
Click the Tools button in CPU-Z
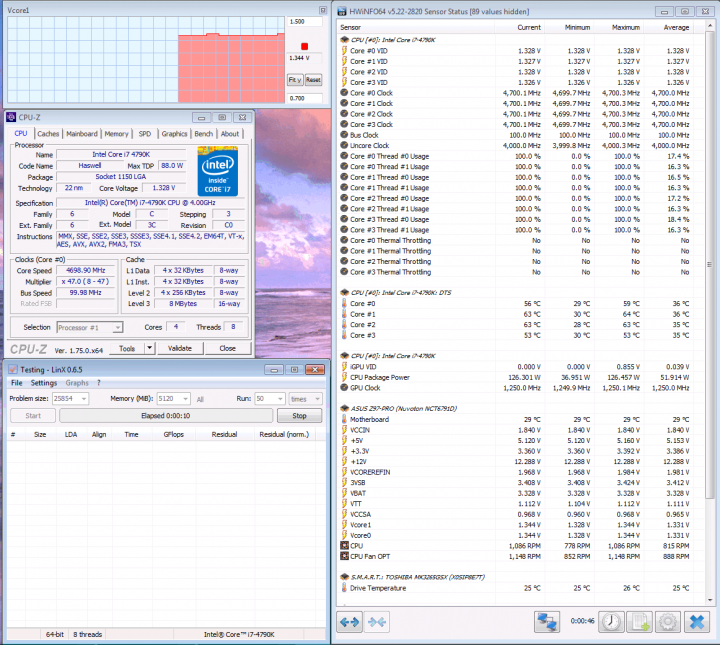pos(127,348)
